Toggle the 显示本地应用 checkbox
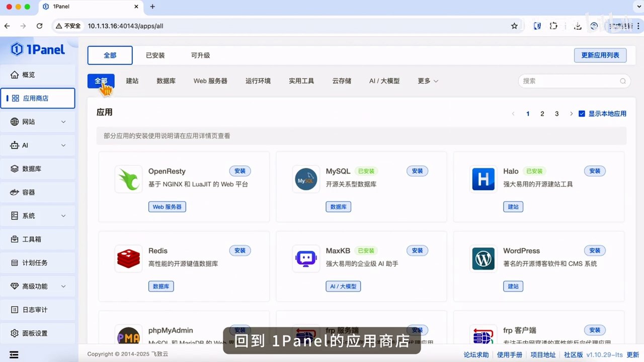Viewport: 644px width, 362px height. (x=582, y=114)
